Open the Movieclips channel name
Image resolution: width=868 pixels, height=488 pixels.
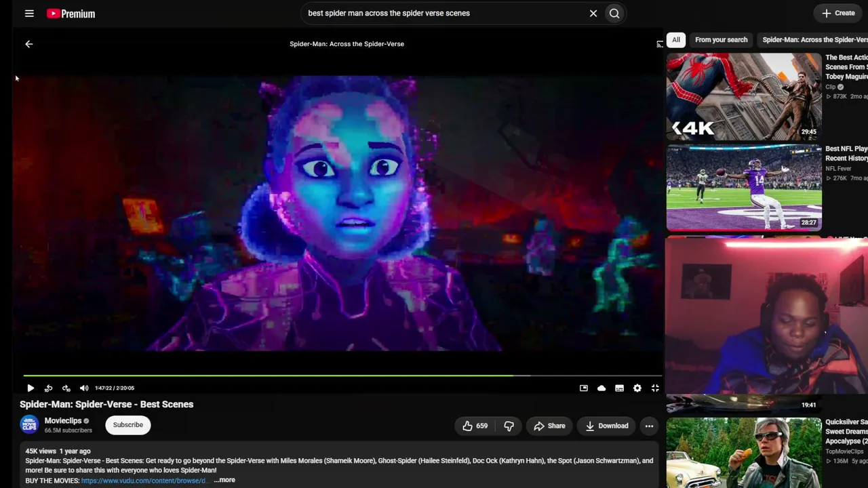tap(63, 421)
